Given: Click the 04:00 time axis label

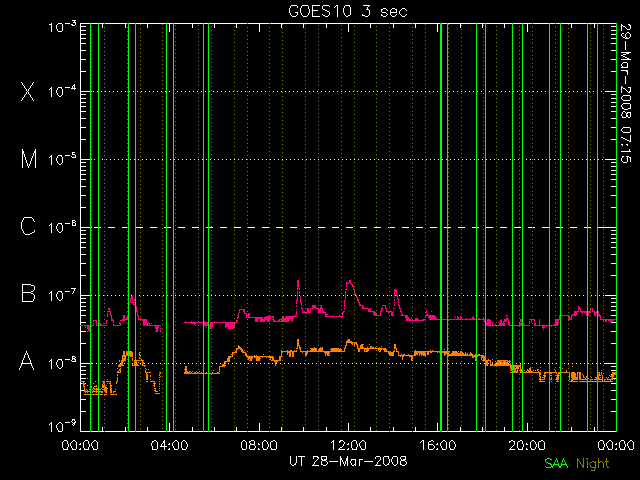Looking at the screenshot, I should [169, 445].
